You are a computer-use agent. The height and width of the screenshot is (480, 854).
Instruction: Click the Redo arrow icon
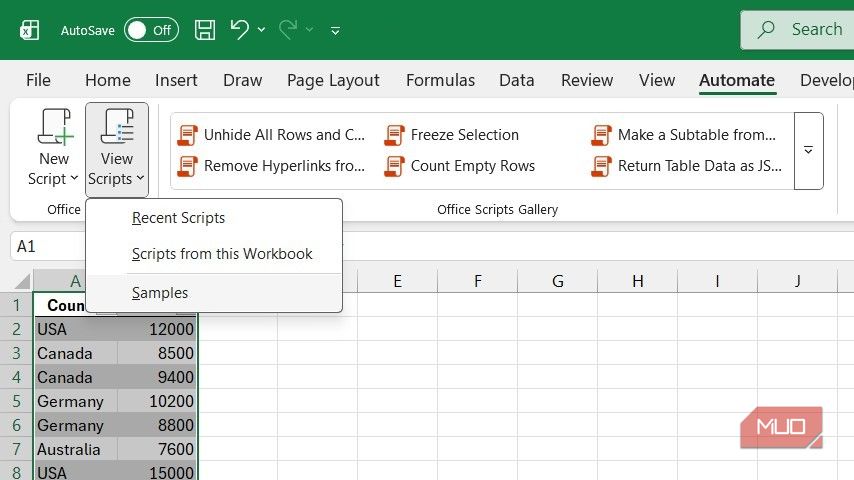tap(288, 29)
